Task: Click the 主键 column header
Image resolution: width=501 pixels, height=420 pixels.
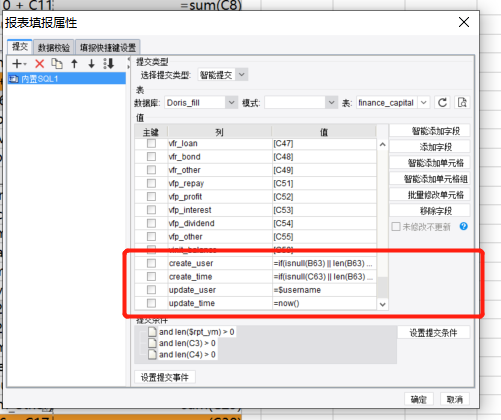Action: [151, 132]
